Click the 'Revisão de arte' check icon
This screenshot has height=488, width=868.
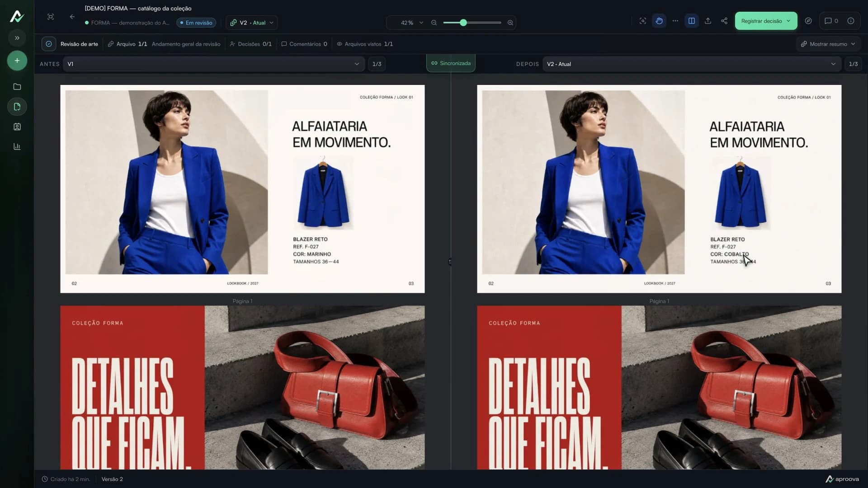click(49, 44)
